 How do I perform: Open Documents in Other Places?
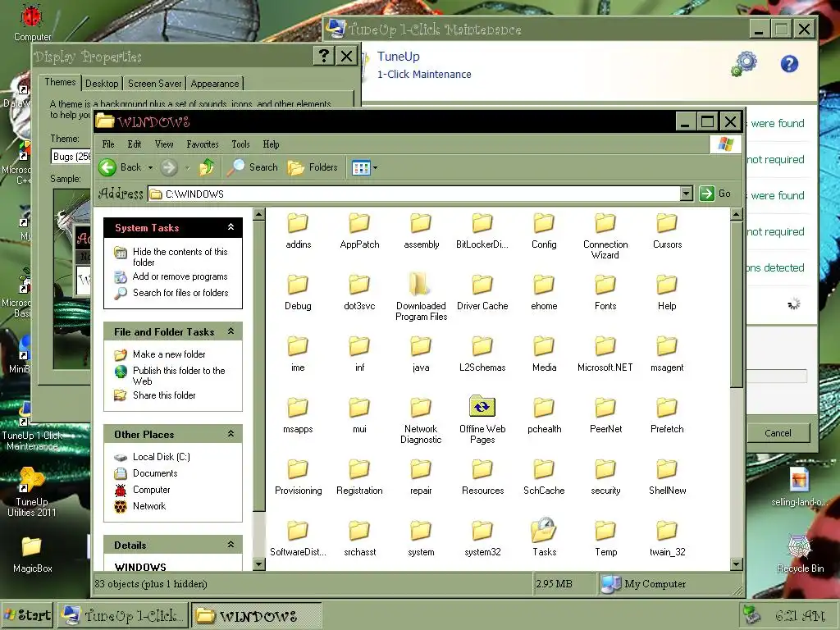pyautogui.click(x=155, y=473)
